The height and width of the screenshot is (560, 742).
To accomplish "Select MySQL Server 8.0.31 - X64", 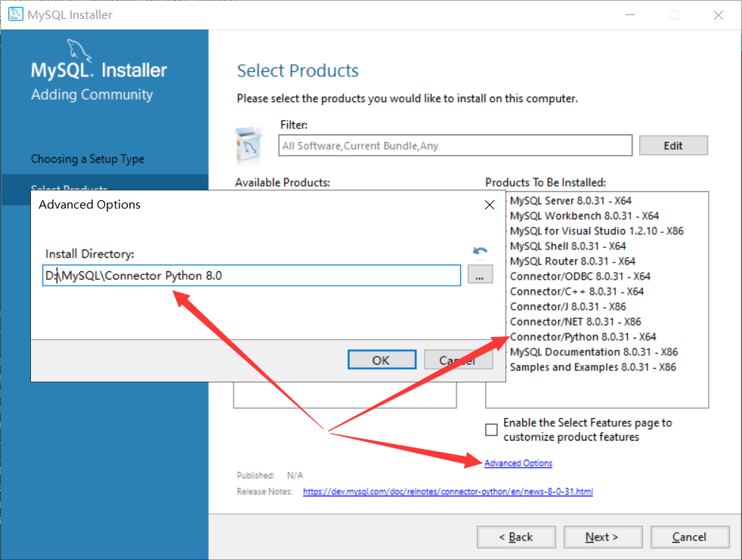I will (x=570, y=201).
